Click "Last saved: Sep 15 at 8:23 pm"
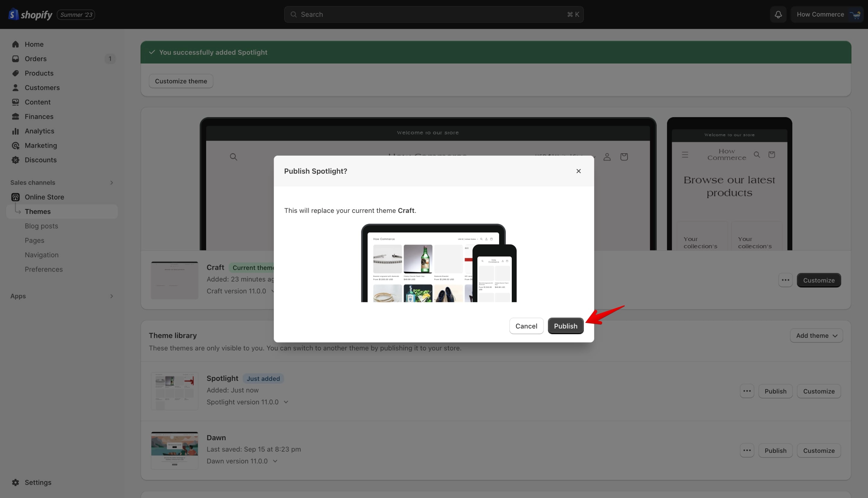This screenshot has width=868, height=498. click(254, 449)
